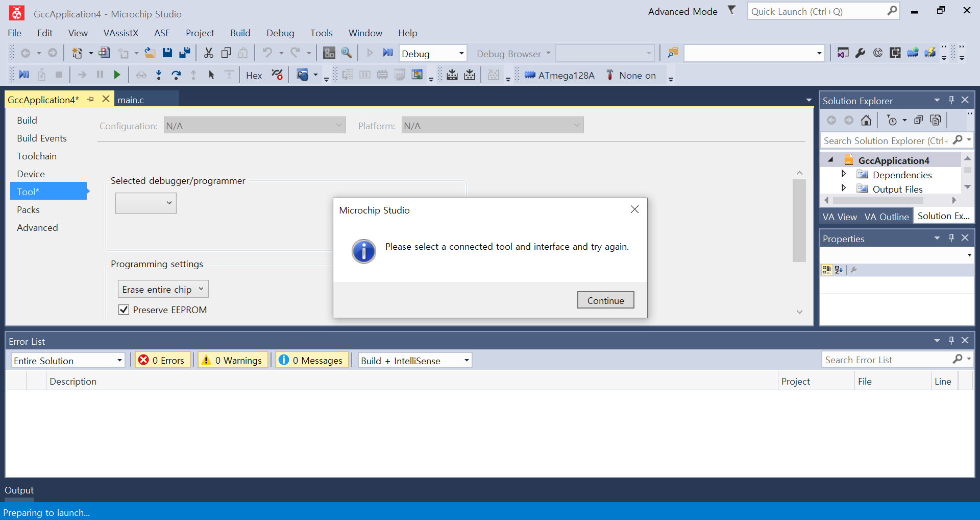Open the Erase entire chip dropdown

pyautogui.click(x=163, y=289)
